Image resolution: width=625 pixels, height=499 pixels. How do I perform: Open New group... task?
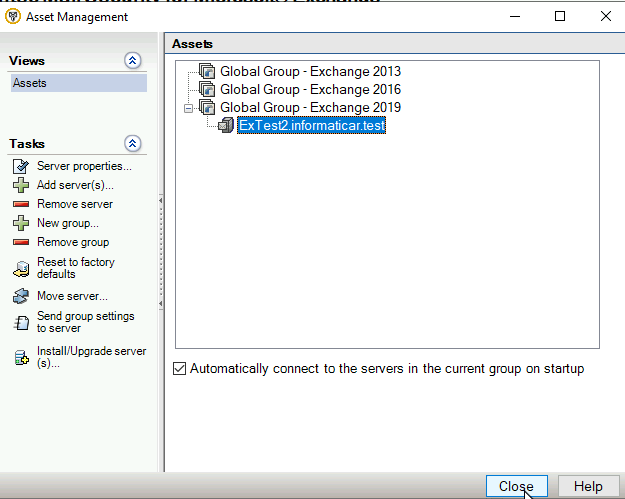[x=68, y=223]
